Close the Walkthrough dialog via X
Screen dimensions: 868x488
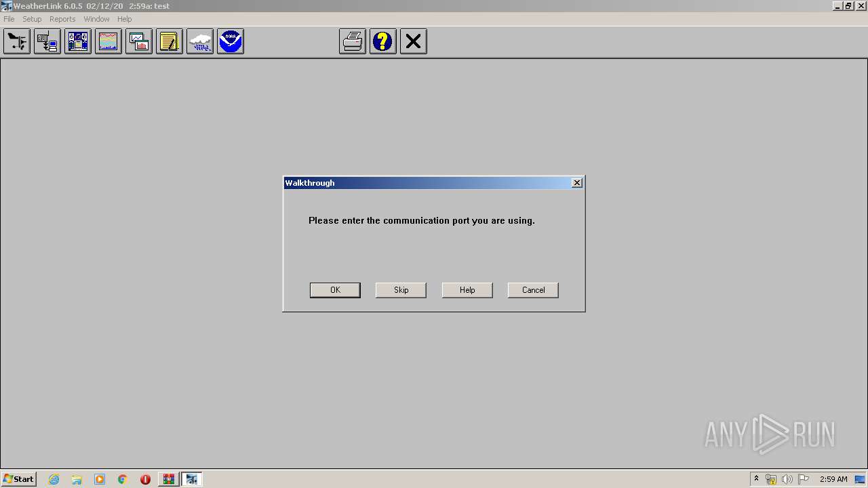coord(577,183)
